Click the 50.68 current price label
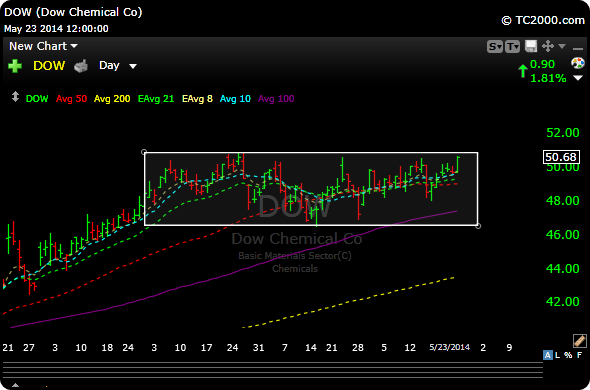Image resolution: width=590 pixels, height=390 pixels. click(561, 157)
